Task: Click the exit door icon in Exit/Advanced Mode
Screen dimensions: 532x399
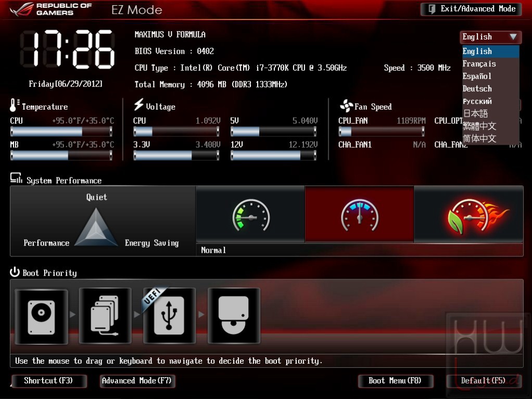Action: tap(431, 9)
